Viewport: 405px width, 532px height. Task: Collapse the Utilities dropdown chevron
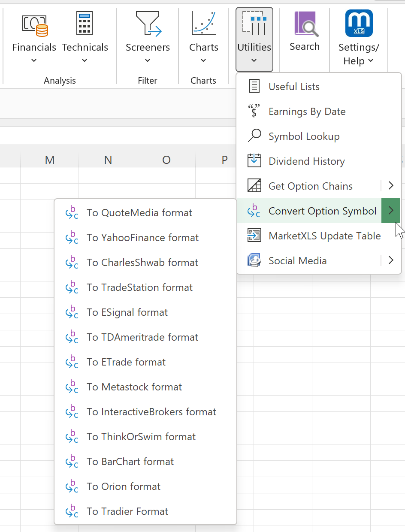coord(254,60)
